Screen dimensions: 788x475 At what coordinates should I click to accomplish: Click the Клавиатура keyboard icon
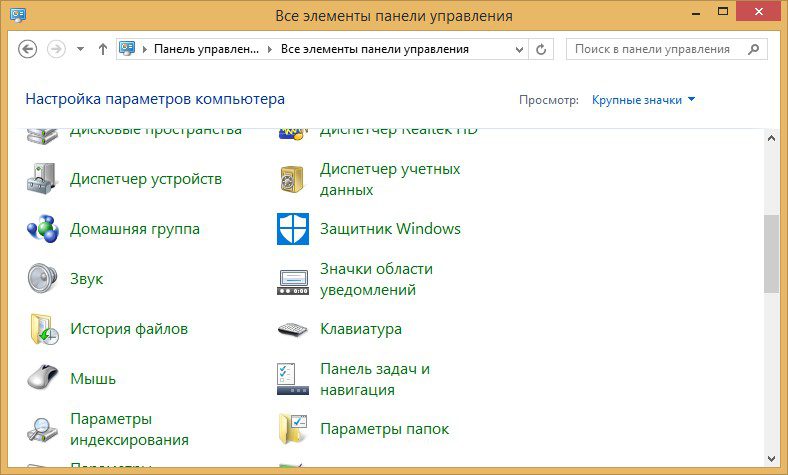click(292, 329)
